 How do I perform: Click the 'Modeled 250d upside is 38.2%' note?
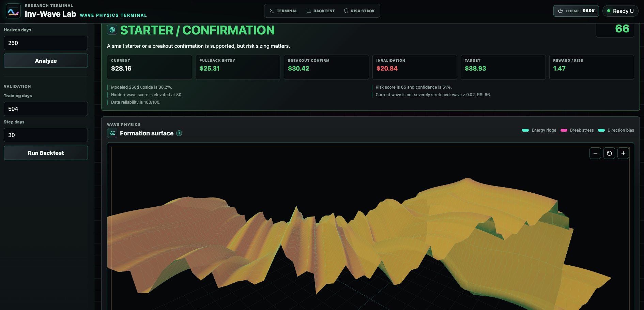pos(141,87)
